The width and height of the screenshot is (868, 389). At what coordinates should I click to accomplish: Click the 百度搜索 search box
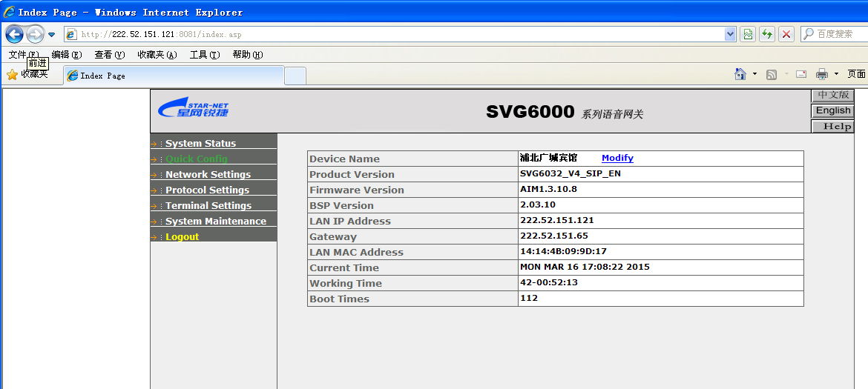tap(834, 34)
